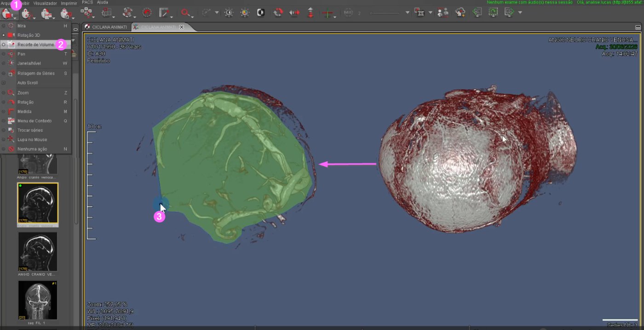Select the magnifier zoom tool in toolbar
This screenshot has width=644, height=330.
pos(184,12)
